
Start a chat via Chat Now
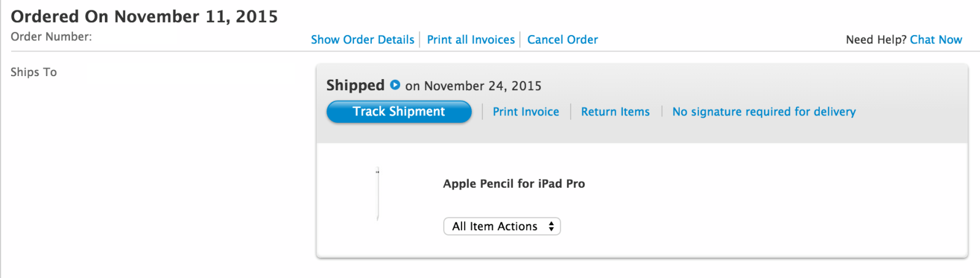[936, 40]
